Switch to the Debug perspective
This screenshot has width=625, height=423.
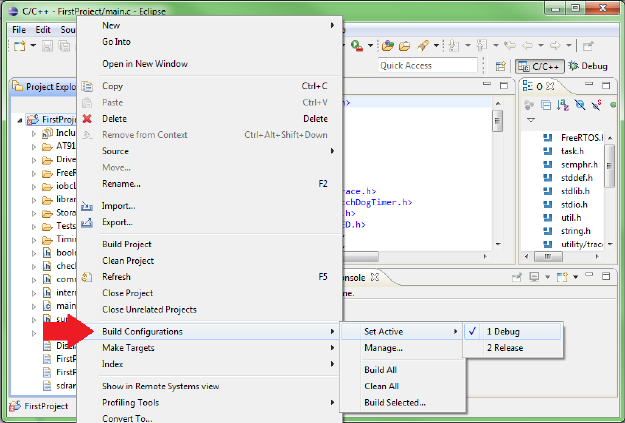(588, 67)
